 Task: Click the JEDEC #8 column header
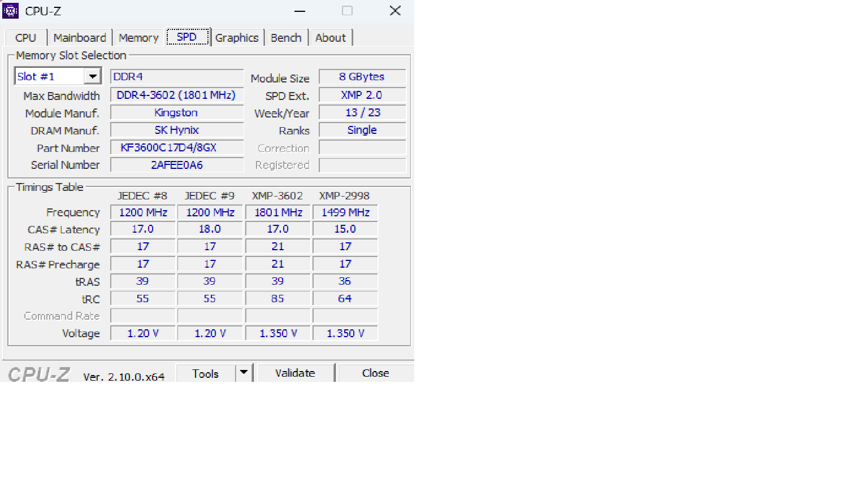[x=142, y=196]
